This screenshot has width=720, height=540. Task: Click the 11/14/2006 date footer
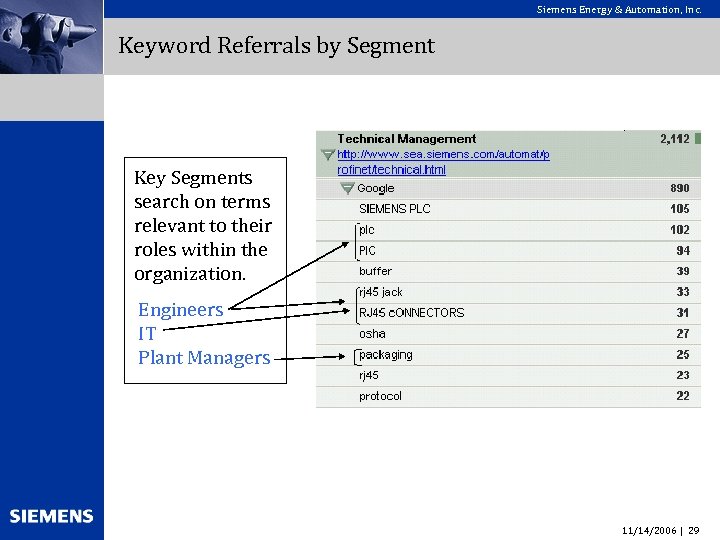coord(649,531)
